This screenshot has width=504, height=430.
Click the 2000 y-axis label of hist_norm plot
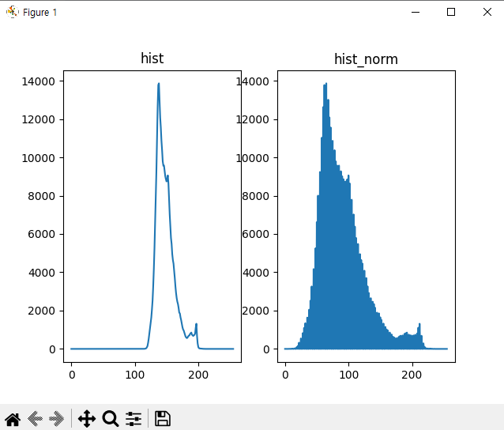coord(255,311)
